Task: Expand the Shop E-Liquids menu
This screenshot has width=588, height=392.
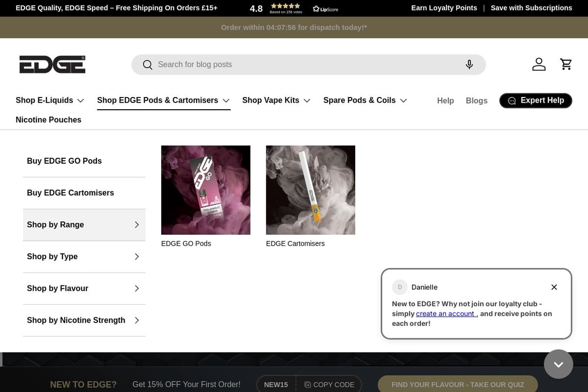Action: point(50,100)
